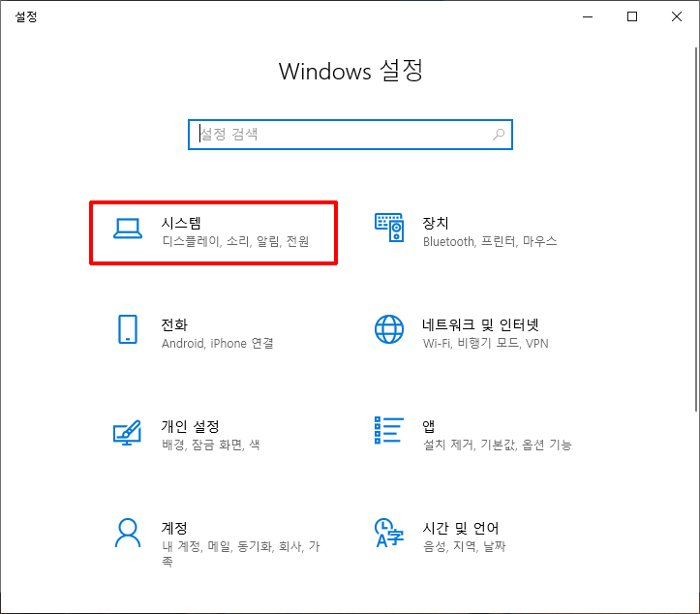Click the 'Android, iPhone 연결' description
The image size is (700, 614).
218,344
